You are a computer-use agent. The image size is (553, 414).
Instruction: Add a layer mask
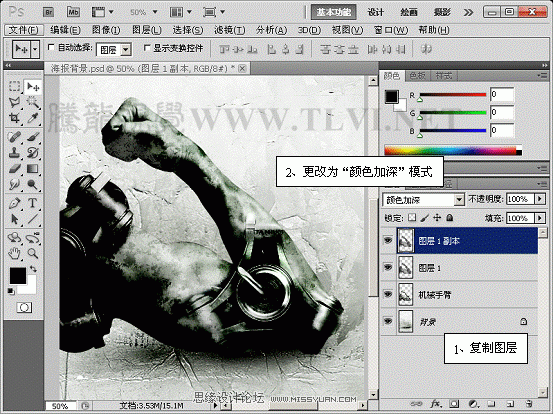[454, 403]
